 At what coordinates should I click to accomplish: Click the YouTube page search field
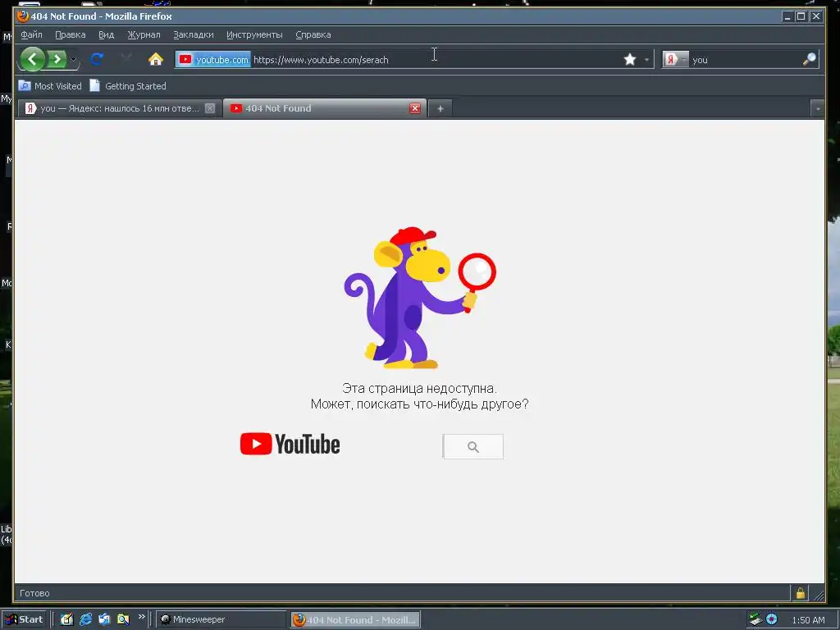click(x=473, y=446)
